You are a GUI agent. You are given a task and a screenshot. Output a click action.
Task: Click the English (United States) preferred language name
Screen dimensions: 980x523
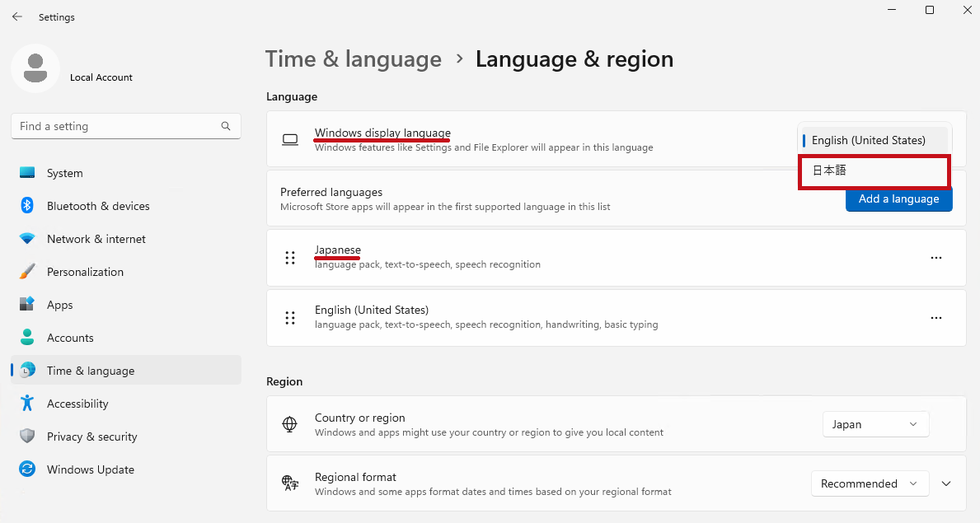pyautogui.click(x=371, y=310)
